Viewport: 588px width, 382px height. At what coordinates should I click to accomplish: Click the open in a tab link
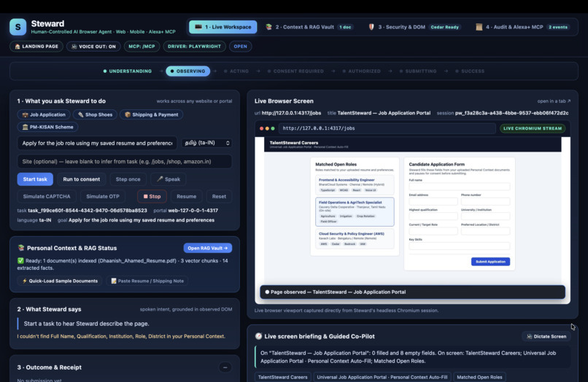(x=554, y=101)
